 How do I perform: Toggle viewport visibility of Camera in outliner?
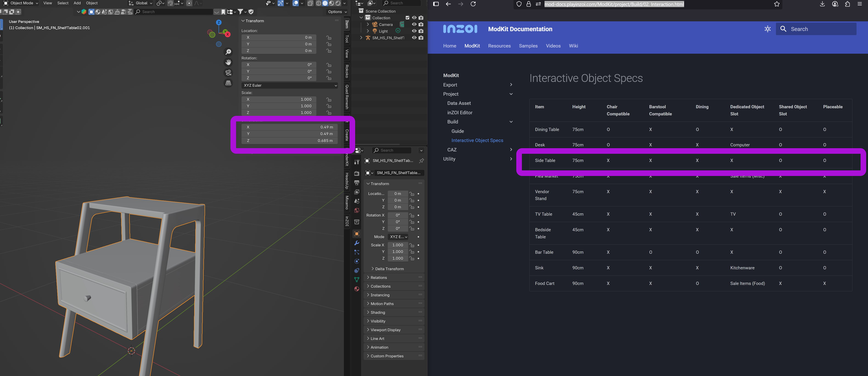click(x=414, y=24)
